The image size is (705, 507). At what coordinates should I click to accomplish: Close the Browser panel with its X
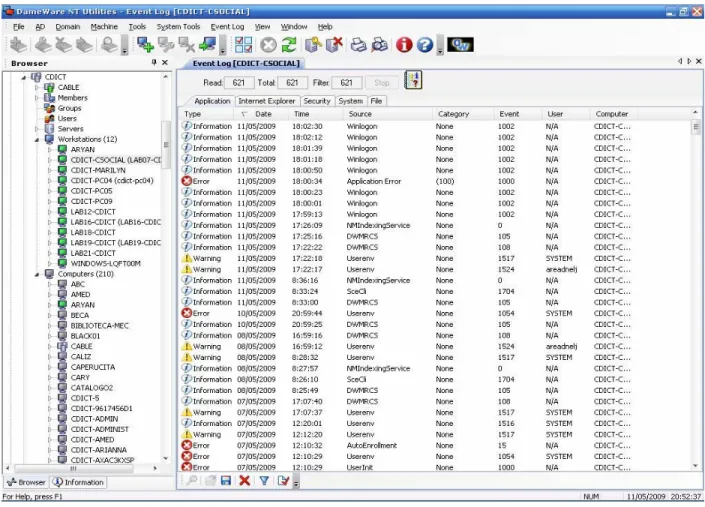pyautogui.click(x=165, y=62)
